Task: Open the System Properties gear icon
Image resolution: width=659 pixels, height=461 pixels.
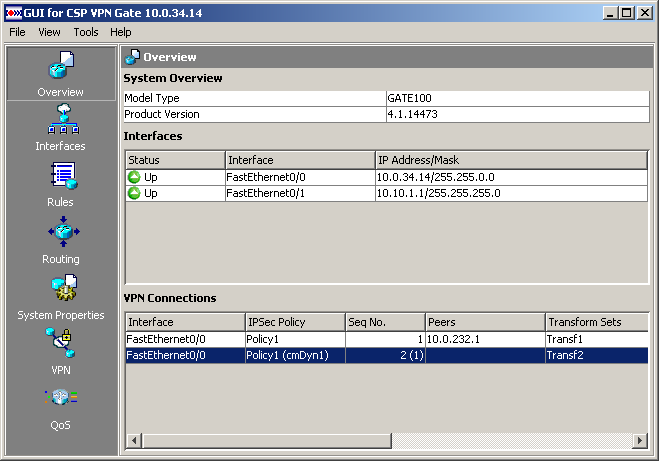Action: click(x=64, y=287)
